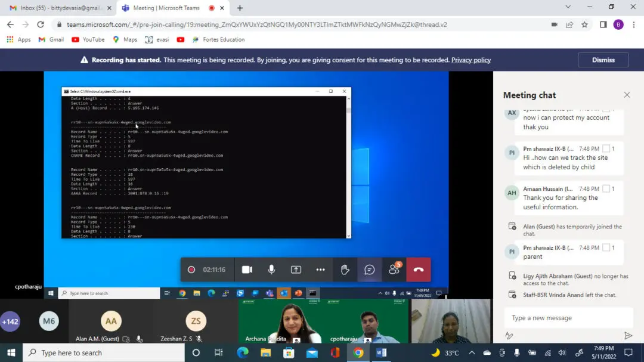Image resolution: width=644 pixels, height=362 pixels.
Task: Switch to the Gmail Inbox tab
Action: (57, 8)
